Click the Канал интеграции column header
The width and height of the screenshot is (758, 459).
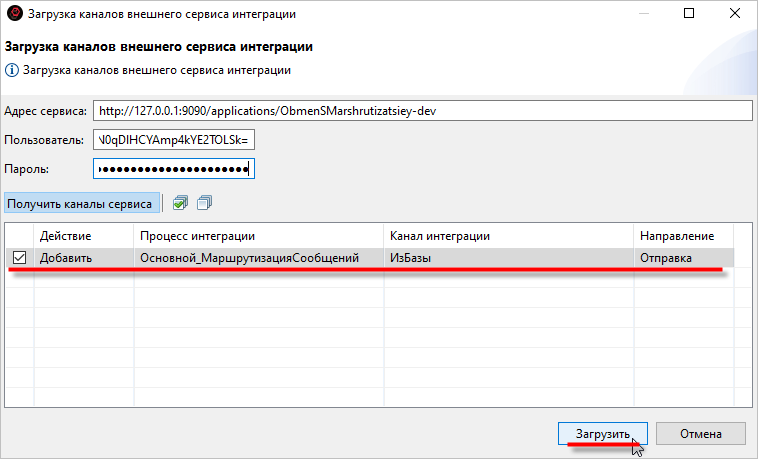pos(508,235)
